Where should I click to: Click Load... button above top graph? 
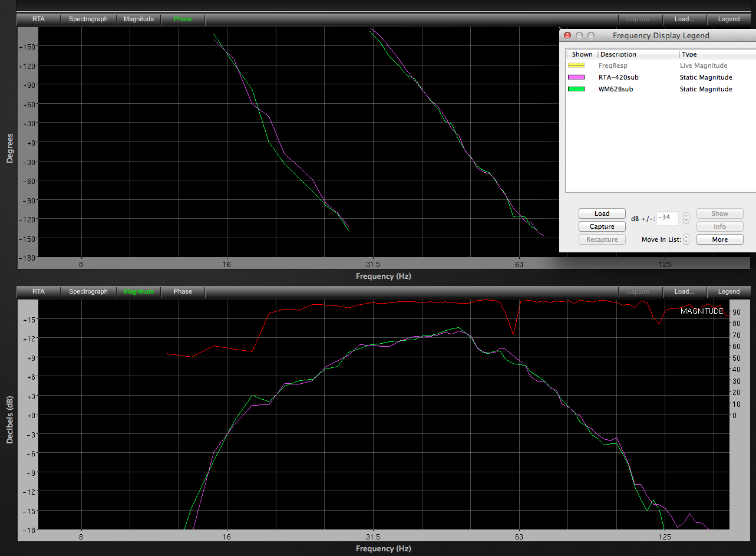(x=684, y=19)
